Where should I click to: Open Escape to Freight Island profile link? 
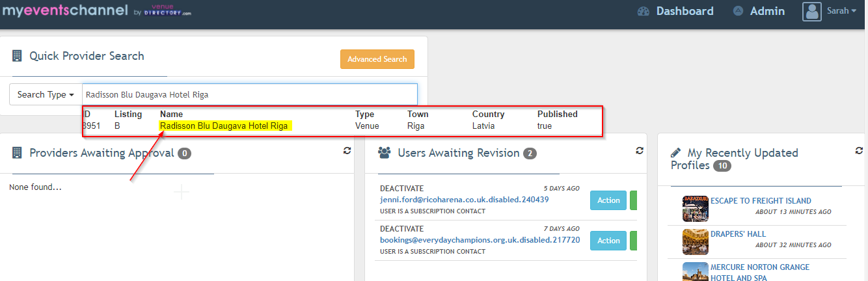[761, 201]
